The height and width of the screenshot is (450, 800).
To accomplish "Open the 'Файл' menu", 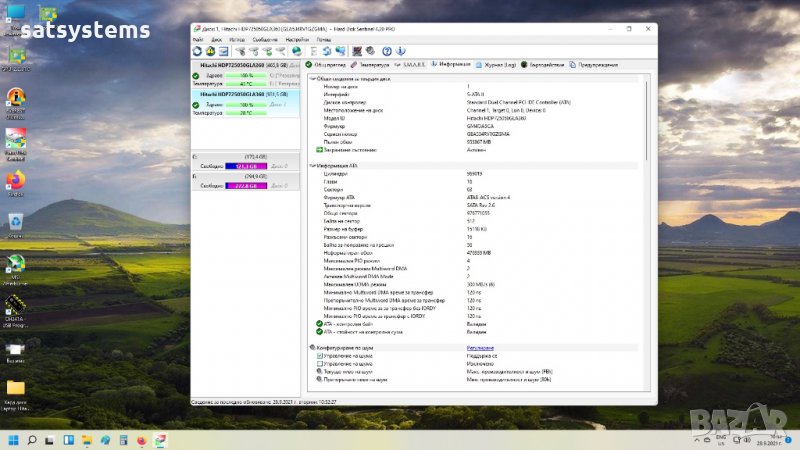I will point(198,39).
